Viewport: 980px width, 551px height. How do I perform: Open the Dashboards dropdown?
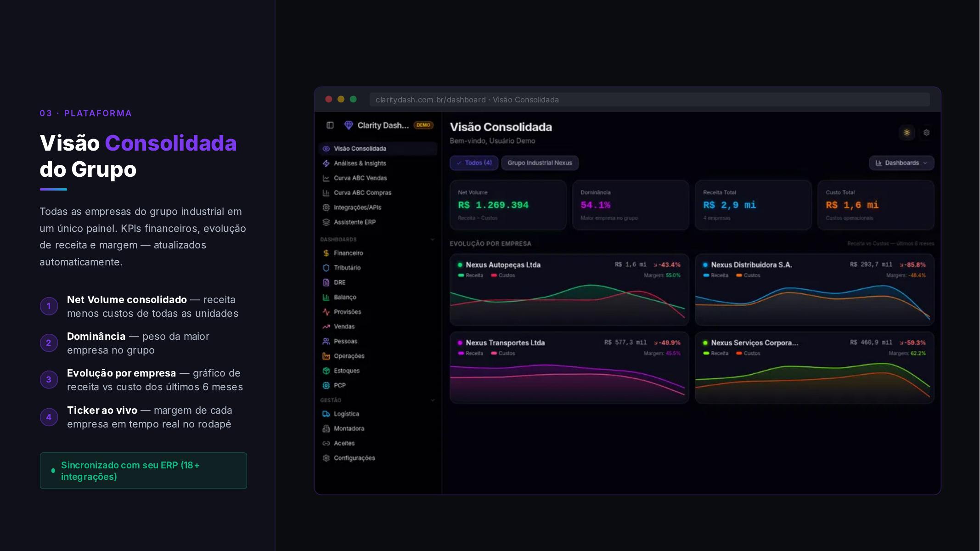tap(901, 163)
